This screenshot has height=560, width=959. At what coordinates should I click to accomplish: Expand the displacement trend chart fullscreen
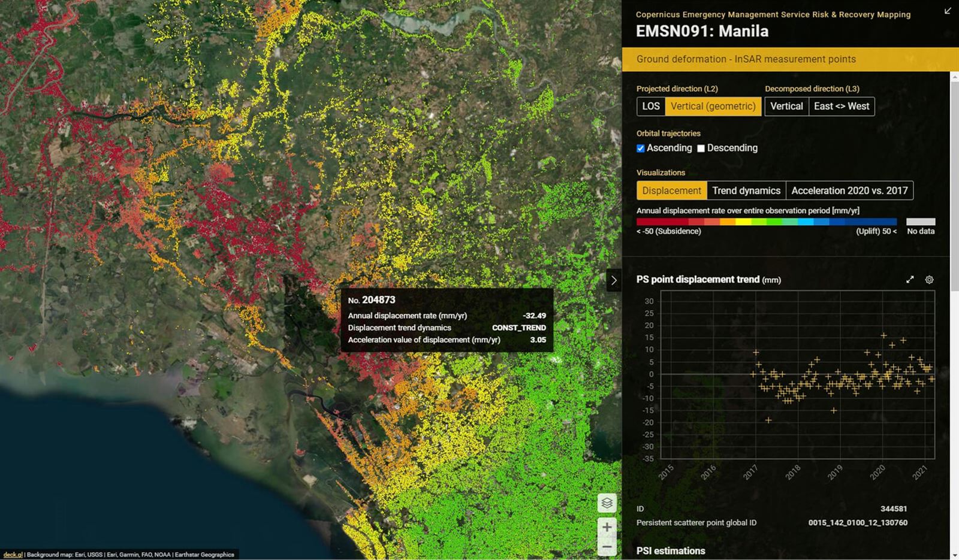pos(910,280)
